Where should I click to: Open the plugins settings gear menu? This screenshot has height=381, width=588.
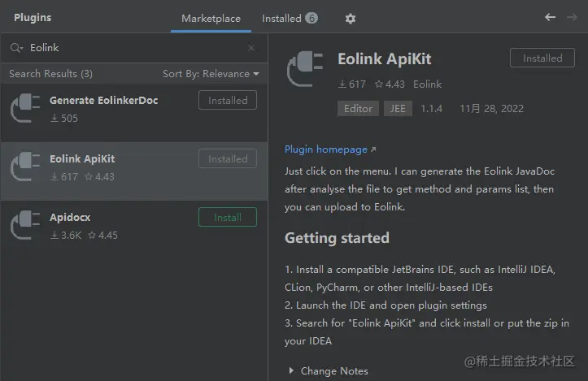pyautogui.click(x=350, y=19)
